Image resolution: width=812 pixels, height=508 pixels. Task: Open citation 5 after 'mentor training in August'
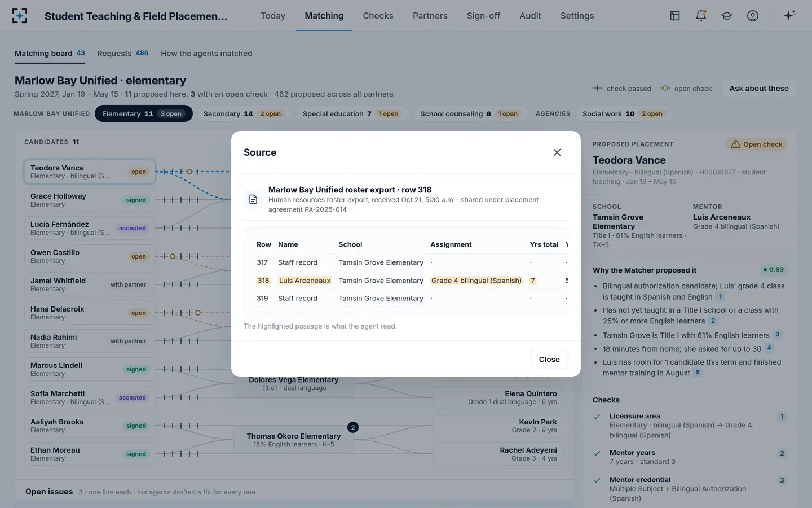click(698, 373)
